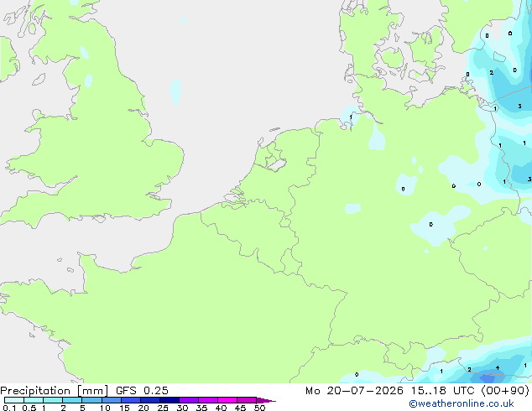This screenshot has height=411, width=532.
Task: Click the 30–35 mm purple legend swatch
Action: [x=188, y=400]
